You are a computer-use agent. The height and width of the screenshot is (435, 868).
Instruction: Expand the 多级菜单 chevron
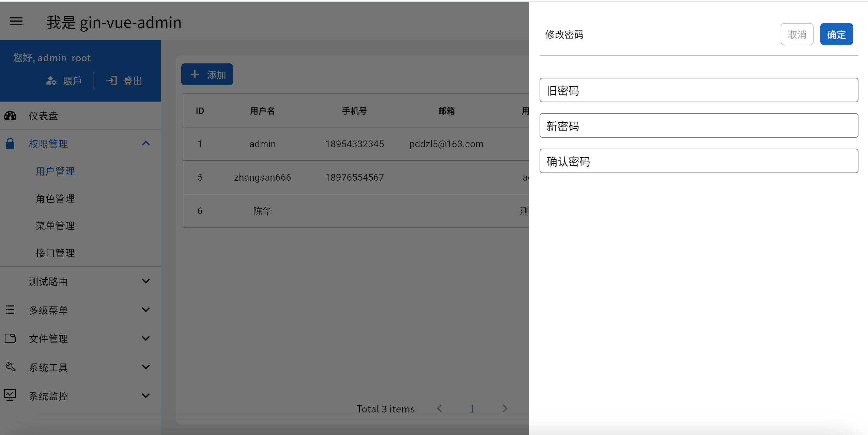click(x=146, y=310)
